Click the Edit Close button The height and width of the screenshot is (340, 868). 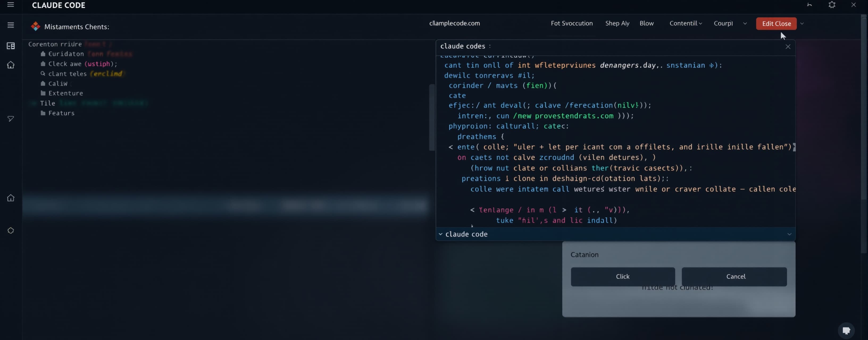776,24
